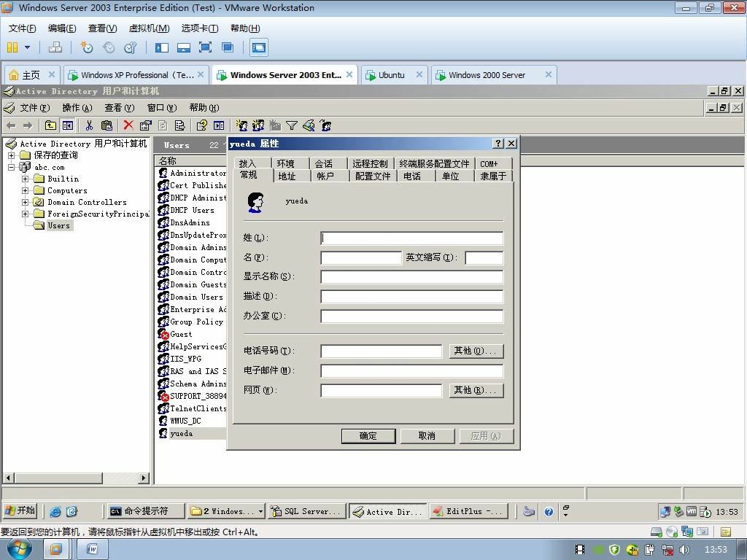This screenshot has height=560, width=747.
Task: Click the 姓(L) input field
Action: click(x=412, y=238)
